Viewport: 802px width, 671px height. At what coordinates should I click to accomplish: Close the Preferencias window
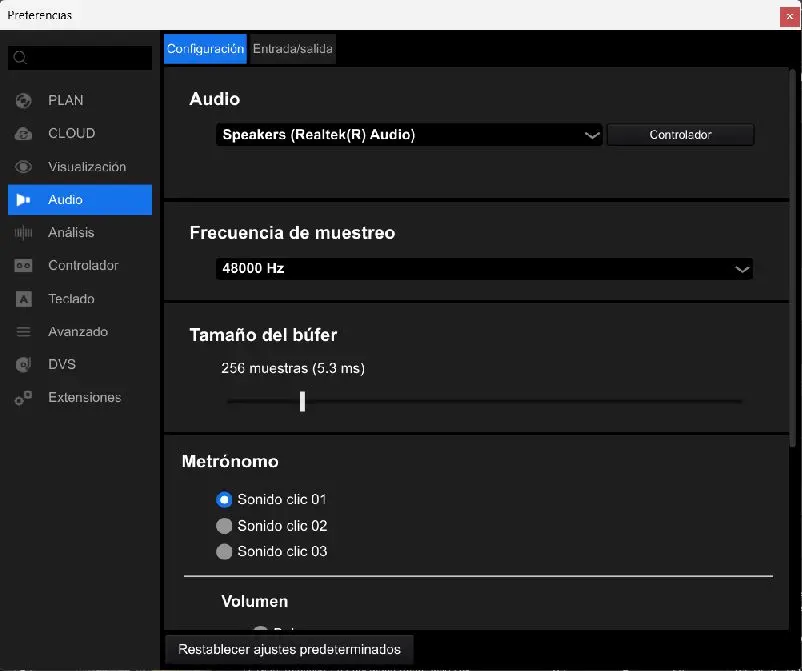(x=790, y=16)
